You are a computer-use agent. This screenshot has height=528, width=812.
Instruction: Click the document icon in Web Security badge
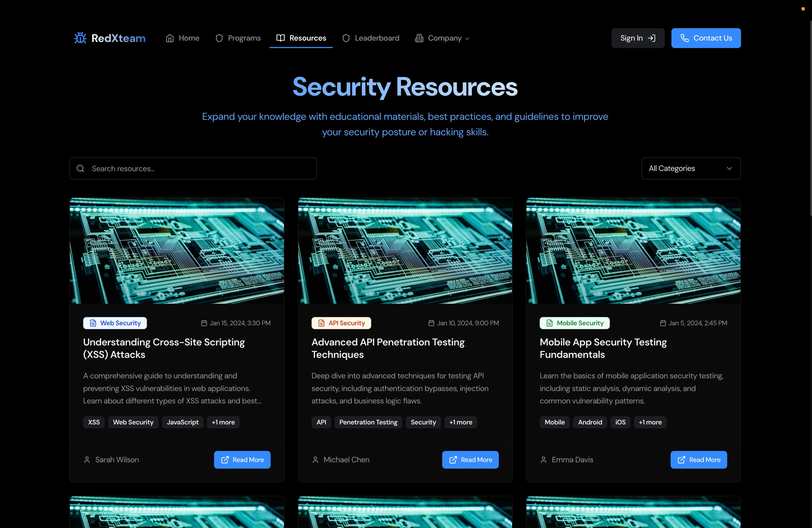click(x=93, y=323)
